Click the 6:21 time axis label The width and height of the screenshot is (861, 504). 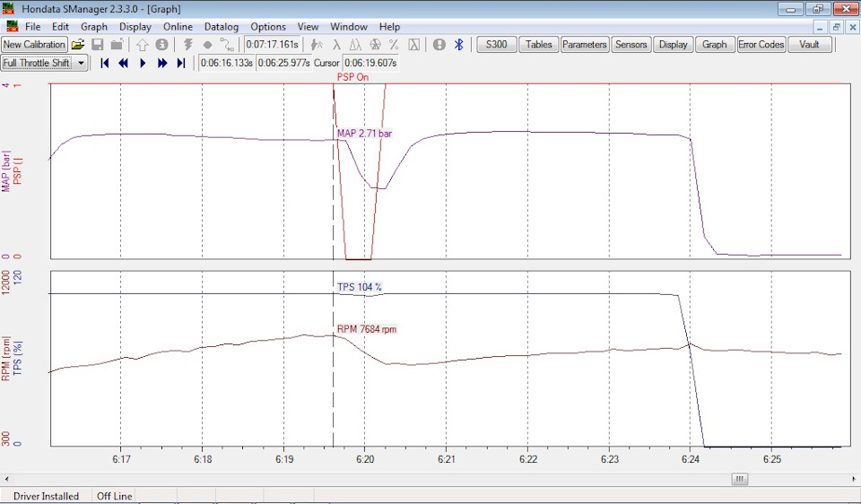447,459
